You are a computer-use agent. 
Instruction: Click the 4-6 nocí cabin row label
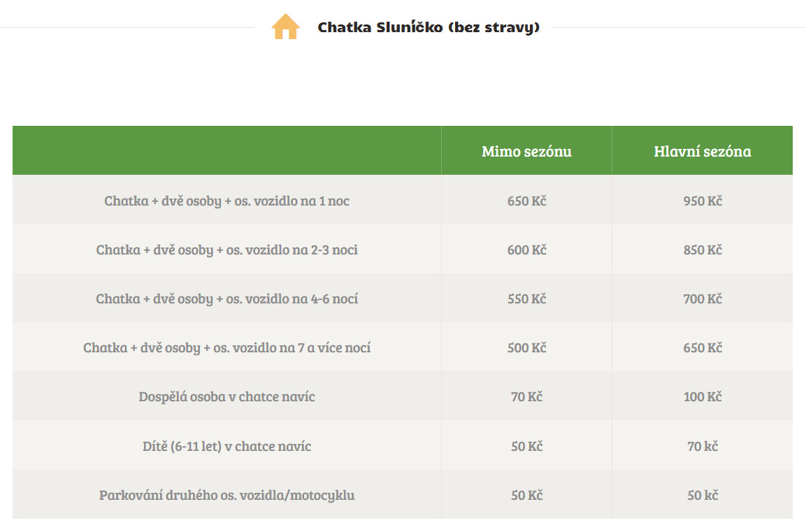[x=227, y=299]
